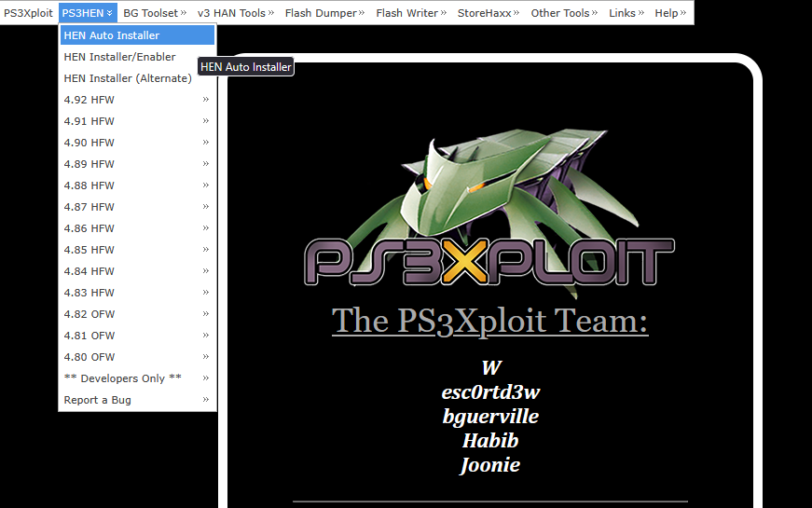Open the Help menu

[670, 13]
